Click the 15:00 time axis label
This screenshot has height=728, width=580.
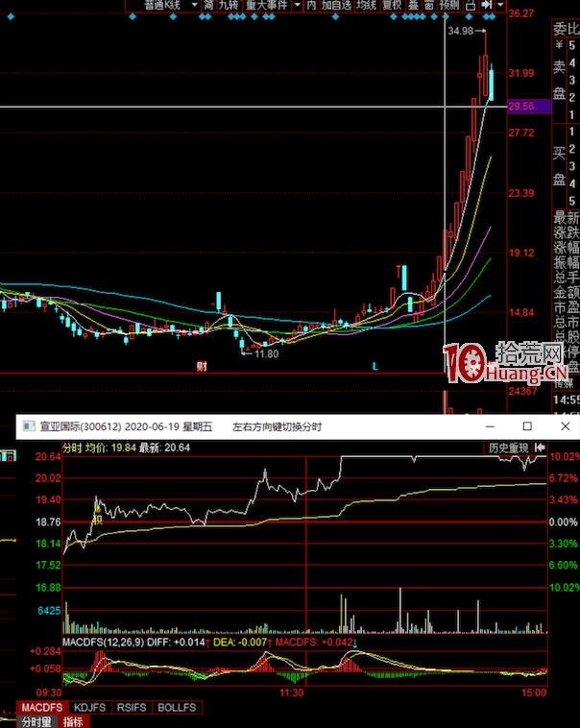point(534,692)
